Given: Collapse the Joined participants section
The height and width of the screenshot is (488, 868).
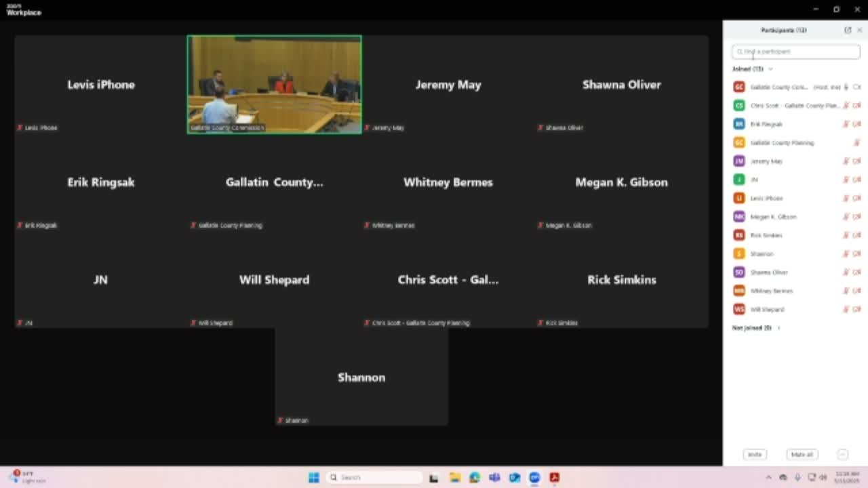Looking at the screenshot, I should click(770, 69).
